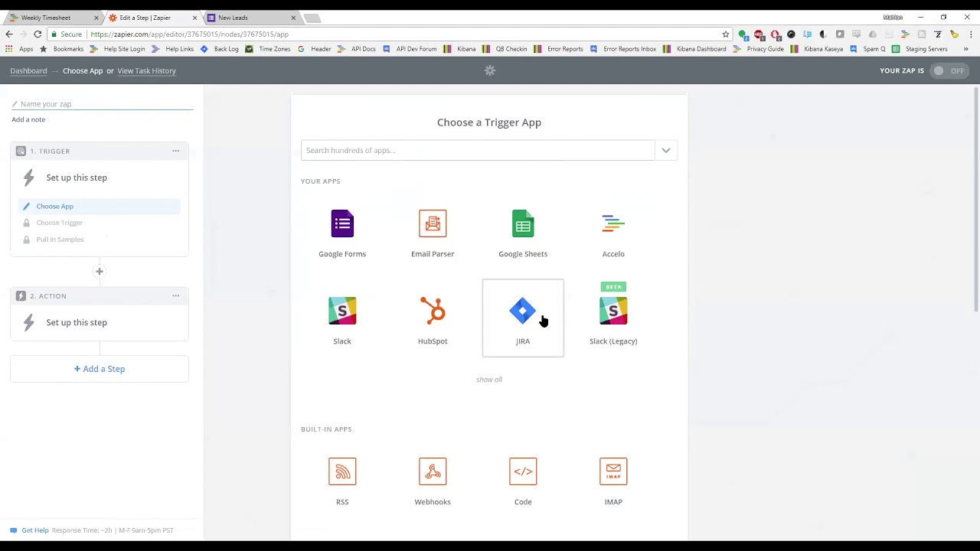Viewport: 980px width, 551px height.
Task: Switch to the Weekly Timesheet tab
Action: 54,18
